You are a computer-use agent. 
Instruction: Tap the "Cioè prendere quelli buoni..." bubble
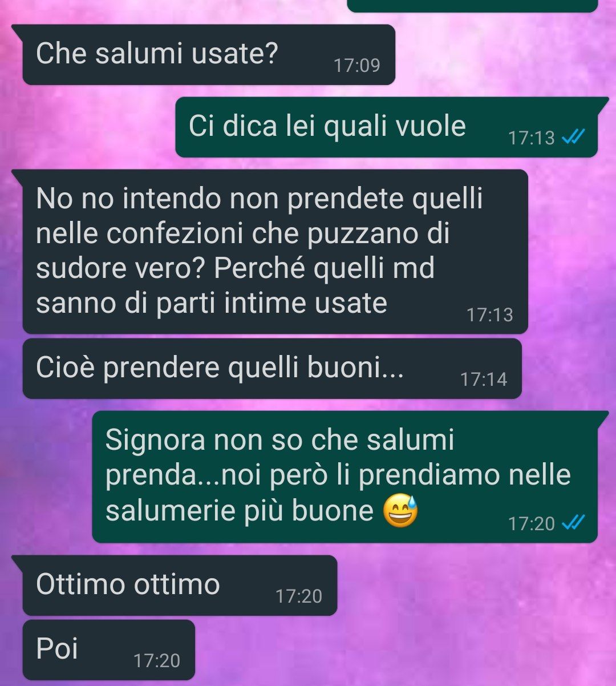tap(272, 369)
